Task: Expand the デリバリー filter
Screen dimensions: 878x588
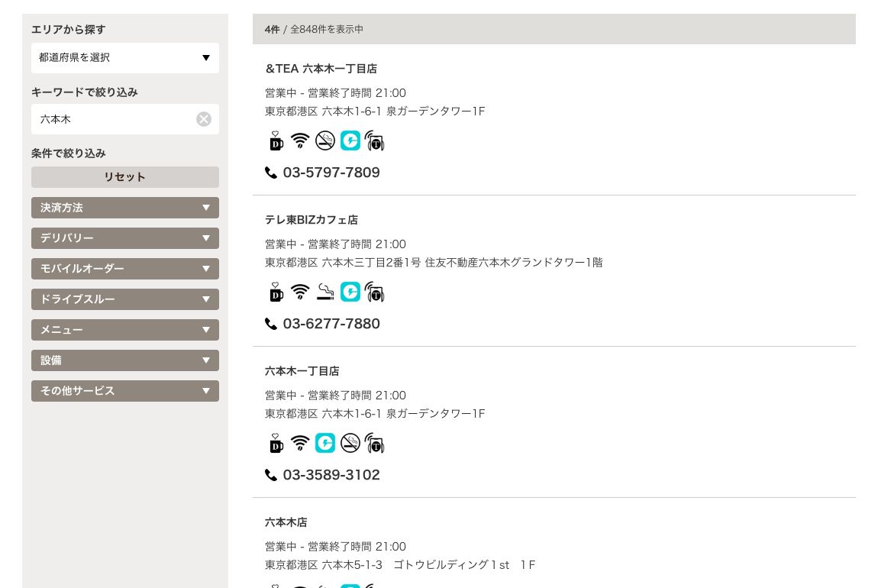Action: coord(125,238)
